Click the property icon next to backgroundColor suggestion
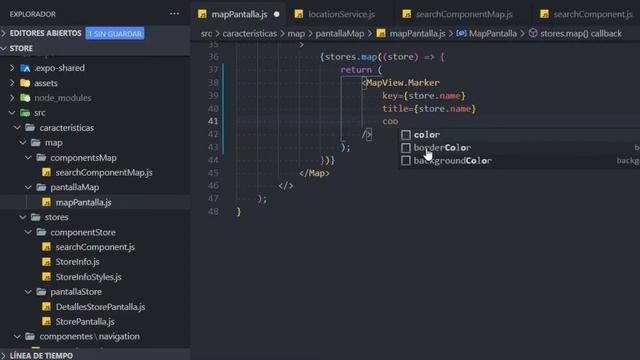This screenshot has width=640, height=360. pos(406,161)
